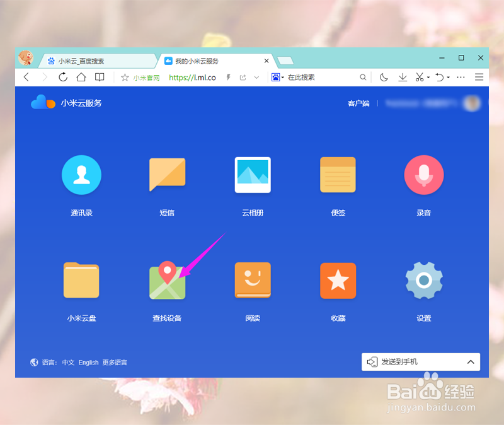
Task: Click the https://i.mi.co address field
Action: point(192,78)
